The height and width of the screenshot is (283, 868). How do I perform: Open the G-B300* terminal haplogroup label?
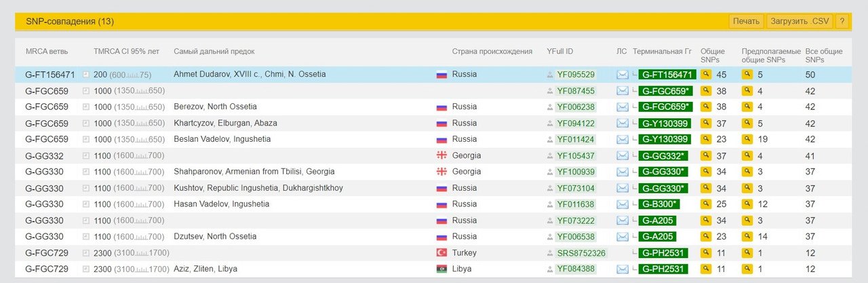pyautogui.click(x=659, y=204)
